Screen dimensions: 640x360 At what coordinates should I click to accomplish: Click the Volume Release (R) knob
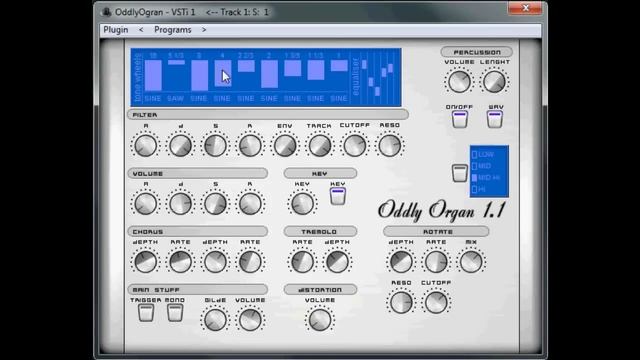pyautogui.click(x=250, y=204)
